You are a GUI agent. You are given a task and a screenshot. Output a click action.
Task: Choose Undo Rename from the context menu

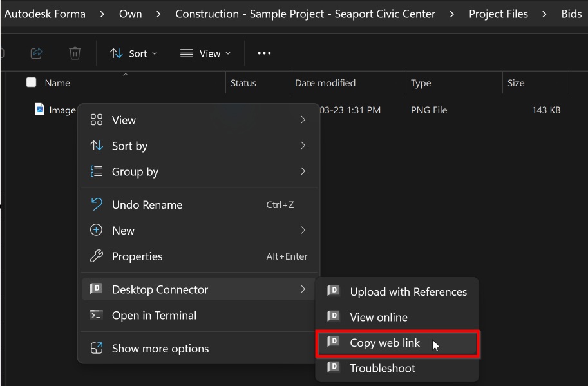point(199,205)
